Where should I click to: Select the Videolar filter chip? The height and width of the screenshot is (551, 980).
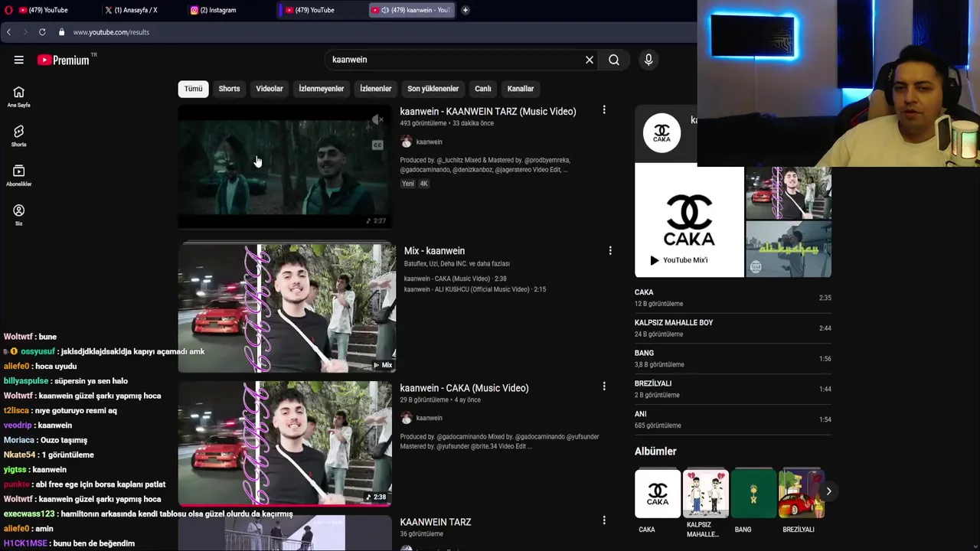point(269,89)
